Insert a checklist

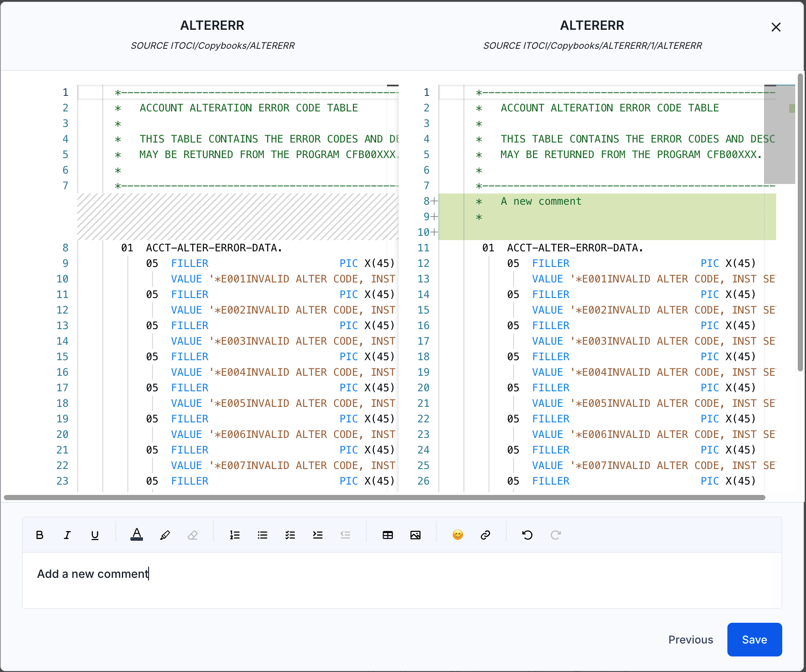click(x=290, y=535)
